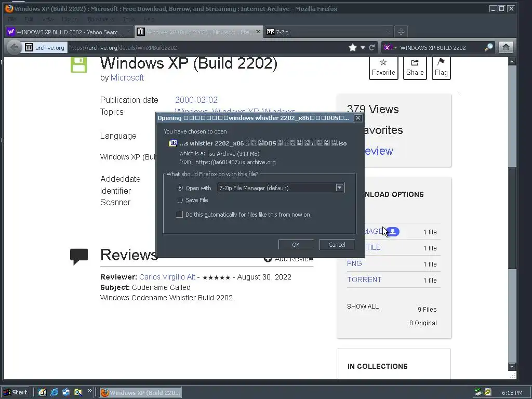Click the 6:18 PM taskbar clock
The image size is (532, 399).
(x=512, y=393)
